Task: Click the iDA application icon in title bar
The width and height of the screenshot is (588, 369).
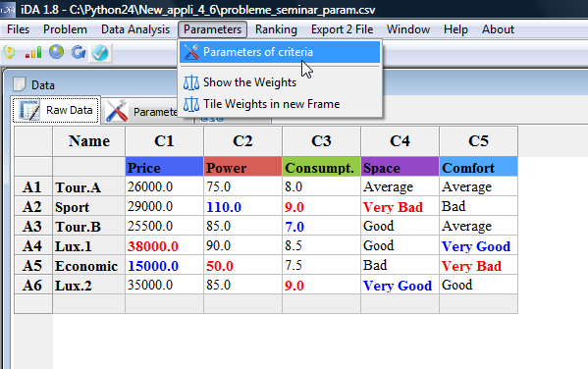Action: 8,10
